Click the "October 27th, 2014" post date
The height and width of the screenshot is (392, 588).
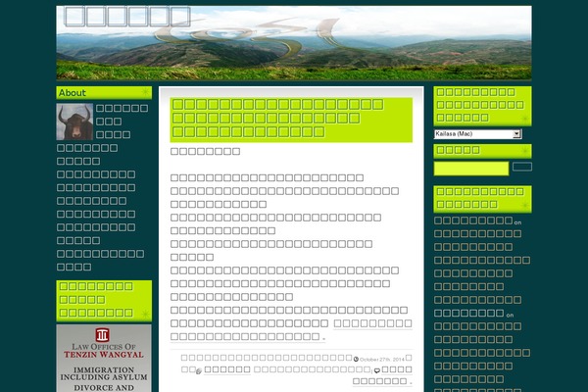tap(382, 360)
